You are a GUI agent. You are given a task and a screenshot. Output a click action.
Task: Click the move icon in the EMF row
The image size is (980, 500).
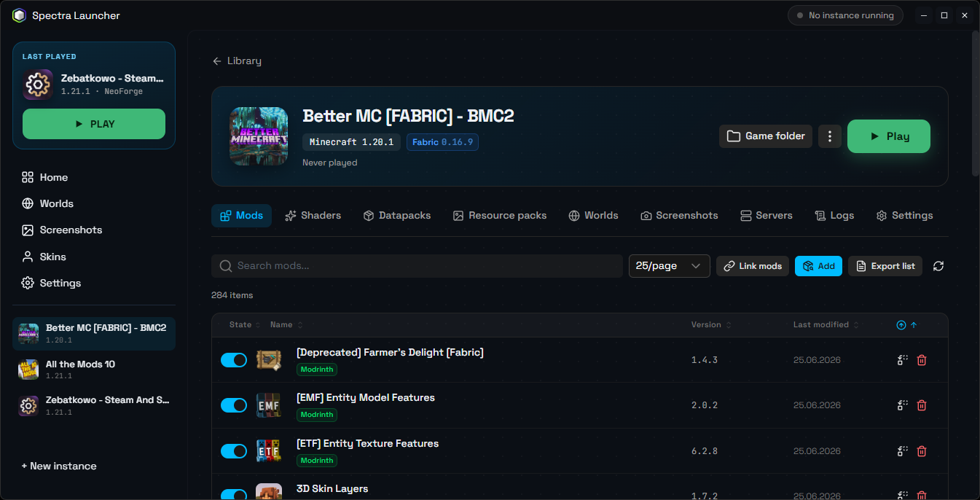[x=903, y=405]
